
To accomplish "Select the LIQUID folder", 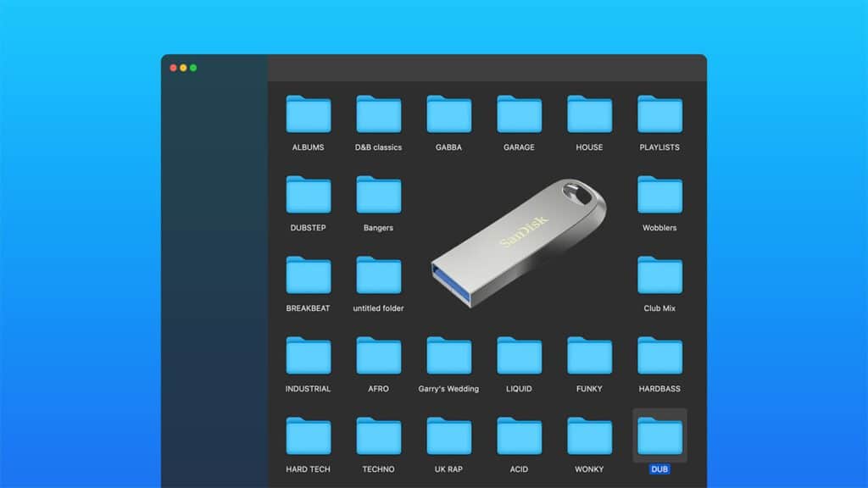I will point(519,357).
